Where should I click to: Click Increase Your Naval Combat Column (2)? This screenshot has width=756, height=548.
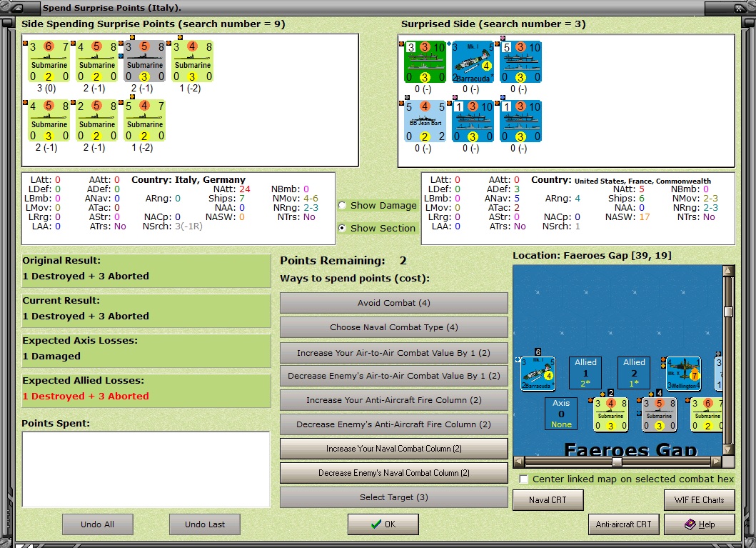[394, 449]
